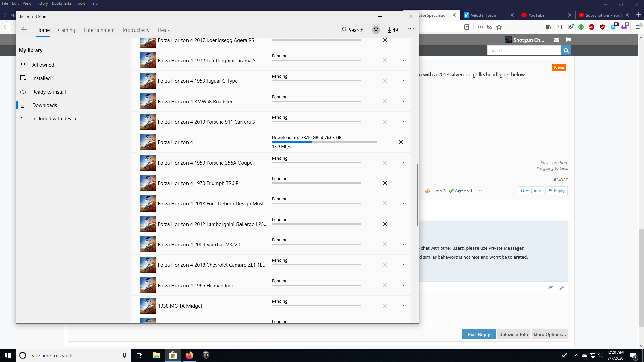Cancel the Forza Horizon 4 main download

pos(401,142)
